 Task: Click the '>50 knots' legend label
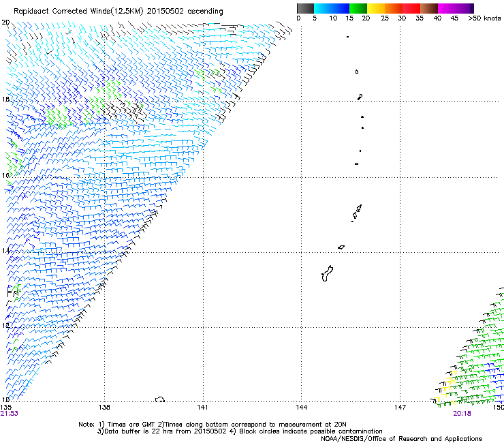click(484, 18)
